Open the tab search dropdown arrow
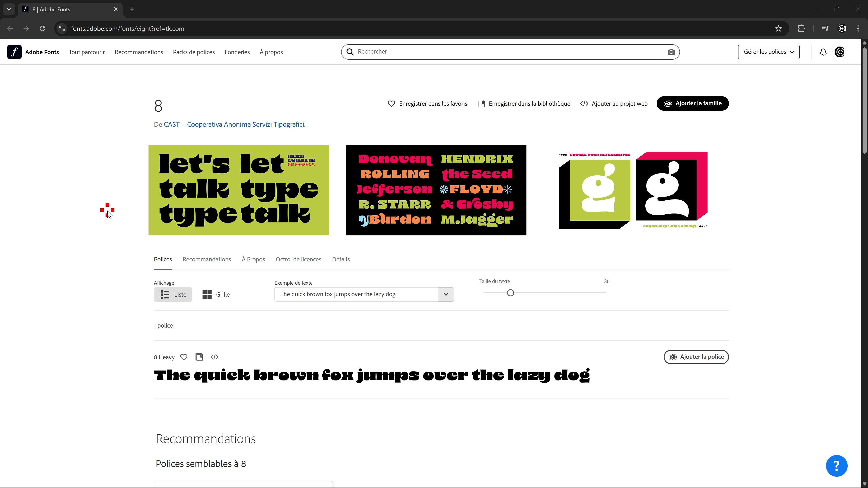 tap(9, 9)
